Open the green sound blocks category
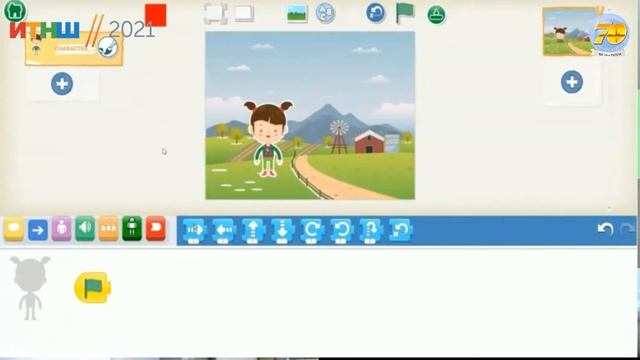This screenshot has height=360, width=640. point(85,228)
